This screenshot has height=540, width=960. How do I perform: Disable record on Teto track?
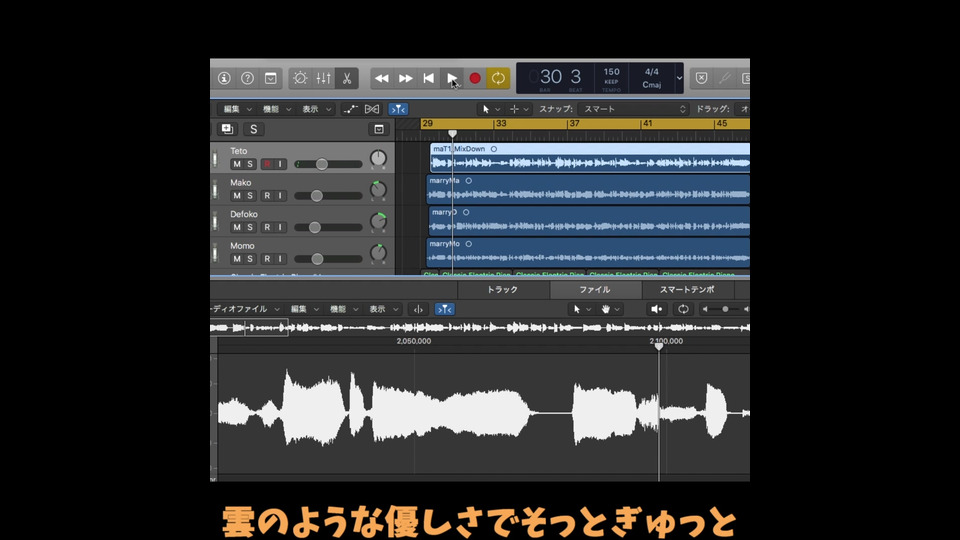[267, 164]
